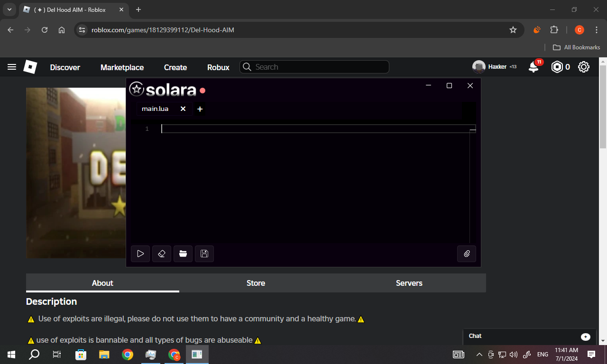Open Windows taskbar search
This screenshot has width=607, height=364.
point(34,355)
